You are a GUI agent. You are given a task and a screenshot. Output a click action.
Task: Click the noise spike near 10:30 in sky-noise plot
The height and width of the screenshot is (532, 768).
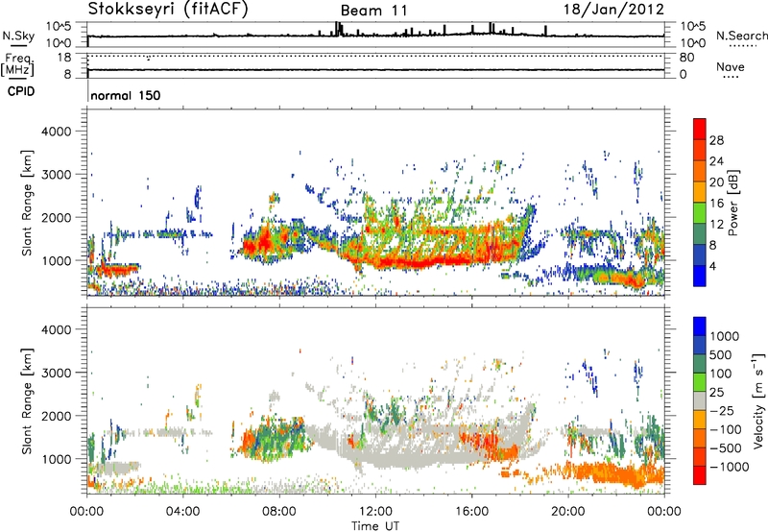coord(337,29)
